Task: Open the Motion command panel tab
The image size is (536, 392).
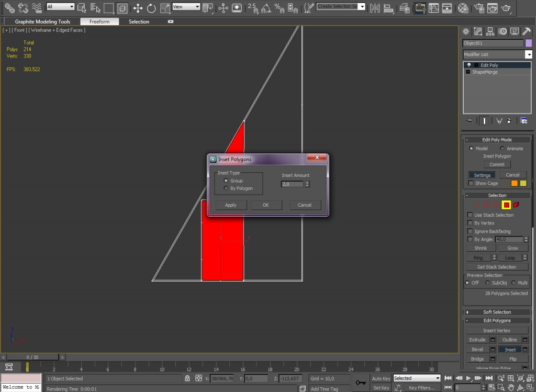Action: point(502,31)
